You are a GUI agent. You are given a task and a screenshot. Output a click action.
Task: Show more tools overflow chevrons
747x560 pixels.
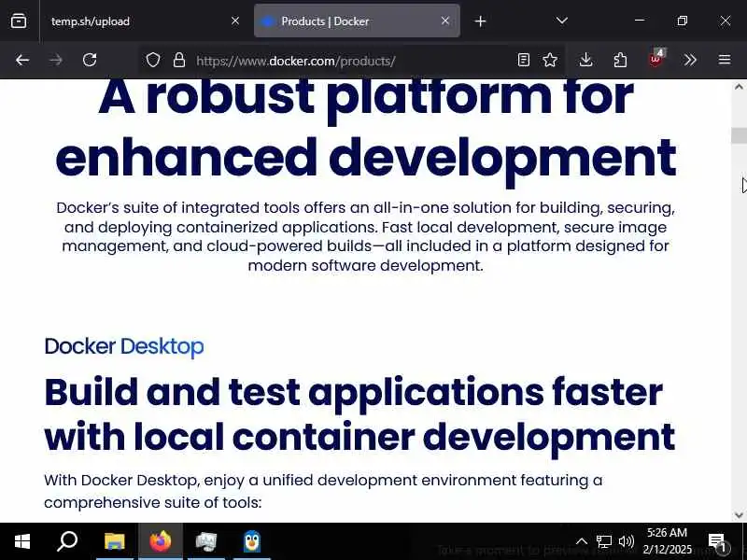[690, 60]
